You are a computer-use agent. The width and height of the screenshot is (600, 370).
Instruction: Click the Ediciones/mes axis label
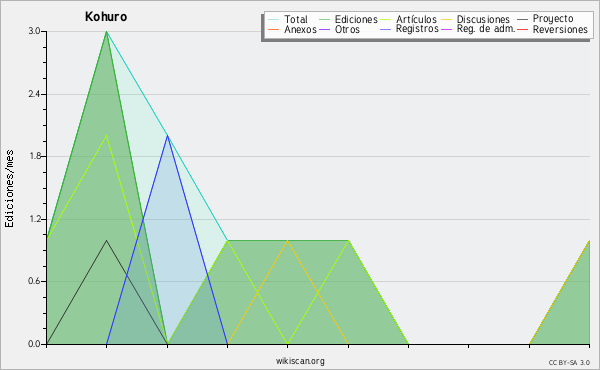pyautogui.click(x=10, y=189)
